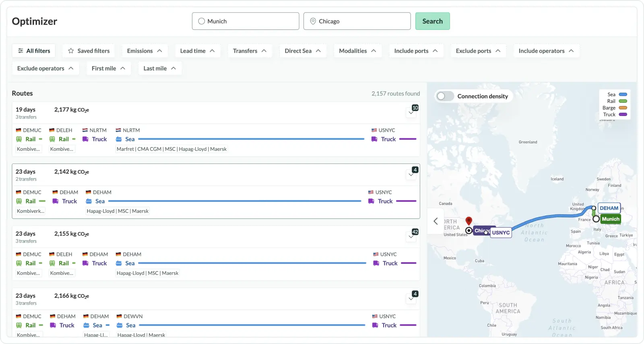This screenshot has width=644, height=344.
Task: Click DEMUC rail icon in 2,155 kg route
Action: pyautogui.click(x=19, y=263)
